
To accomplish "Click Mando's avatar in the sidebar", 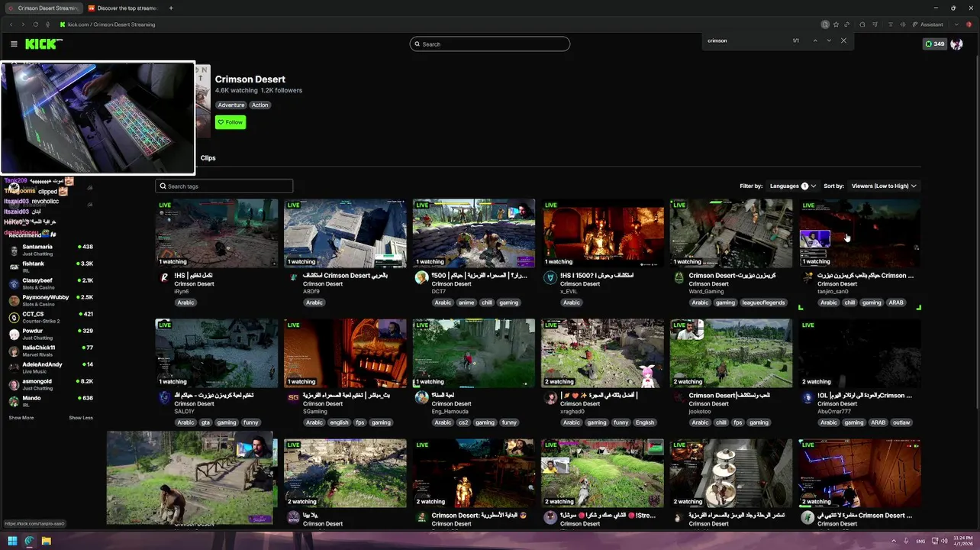I will pos(14,402).
